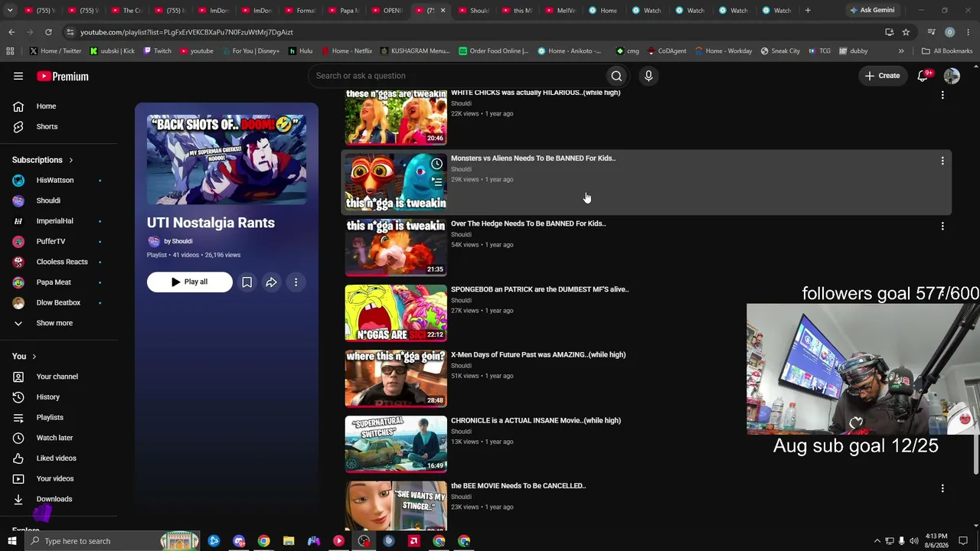Image resolution: width=980 pixels, height=551 pixels.
Task: Go to the HisWattson subscription
Action: [55, 181]
